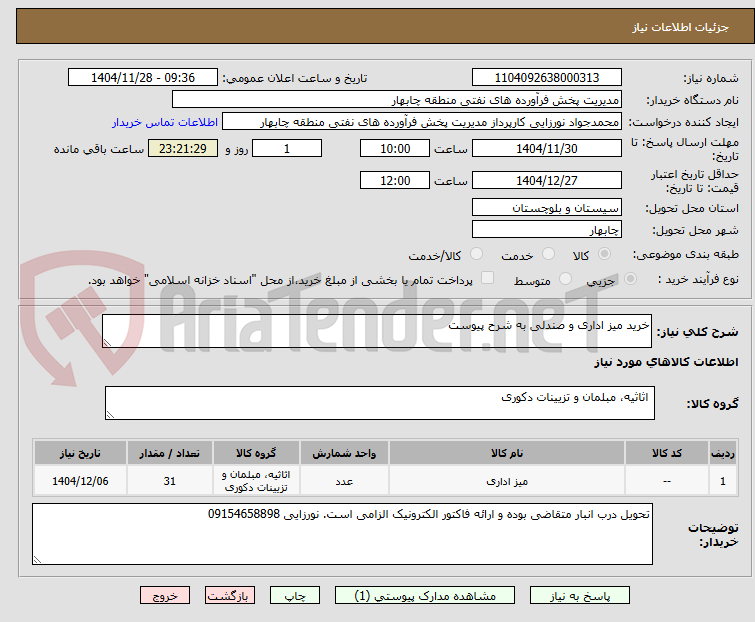Image resolution: width=755 pixels, height=622 pixels.
Task: Select the کالا/خدمت radio button
Action: [x=476, y=254]
